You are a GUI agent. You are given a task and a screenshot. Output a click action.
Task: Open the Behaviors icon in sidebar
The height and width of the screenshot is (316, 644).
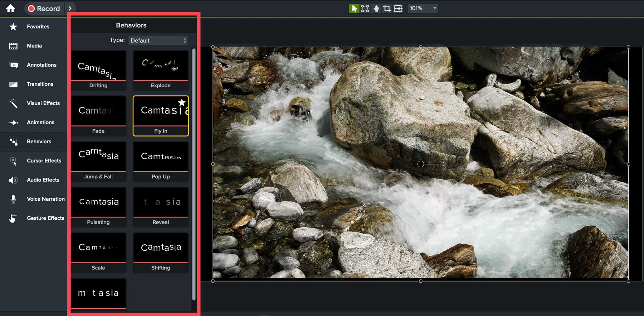tap(13, 142)
